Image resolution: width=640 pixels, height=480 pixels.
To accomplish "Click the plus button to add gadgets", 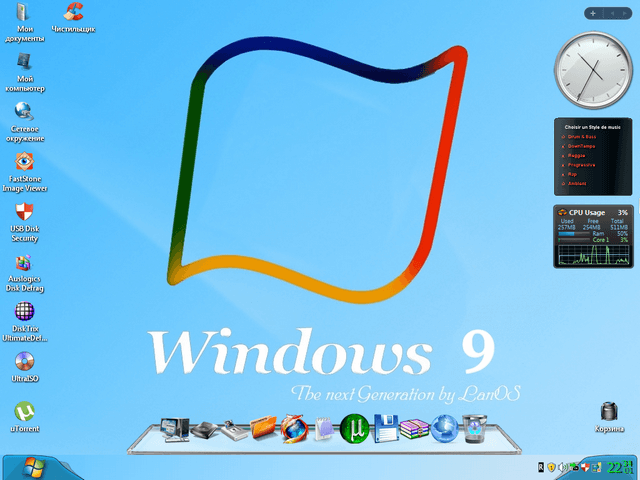I will 594,13.
